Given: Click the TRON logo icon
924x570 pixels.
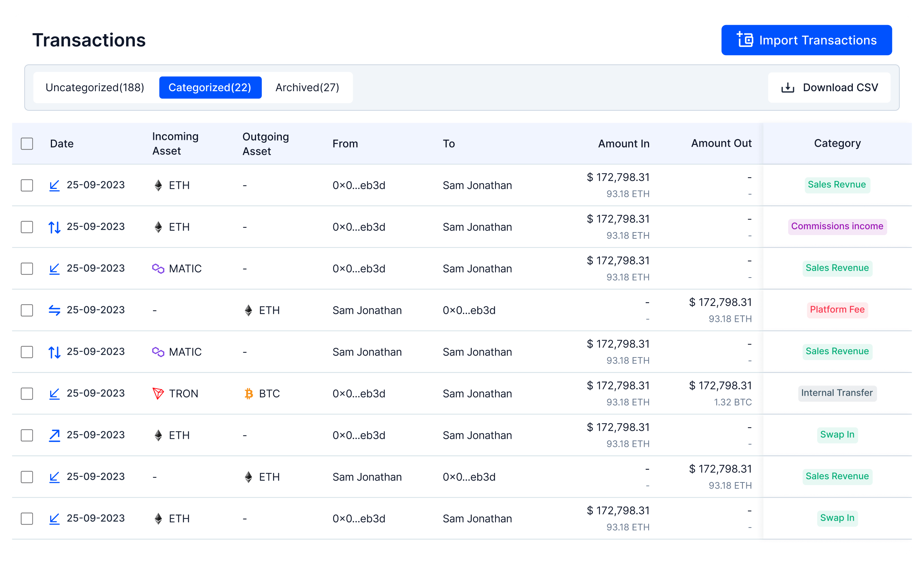Looking at the screenshot, I should [158, 394].
